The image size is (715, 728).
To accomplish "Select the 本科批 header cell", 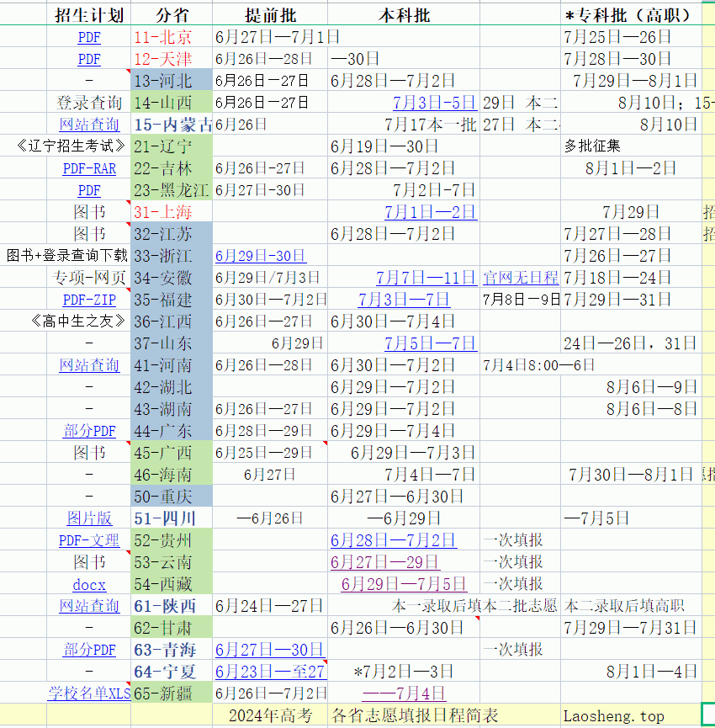I will 404,15.
